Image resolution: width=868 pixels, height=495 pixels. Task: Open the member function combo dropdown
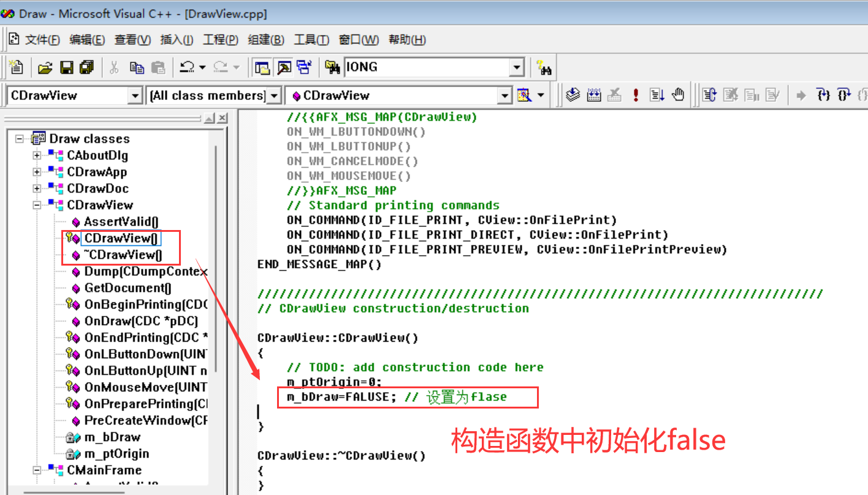[x=504, y=95]
